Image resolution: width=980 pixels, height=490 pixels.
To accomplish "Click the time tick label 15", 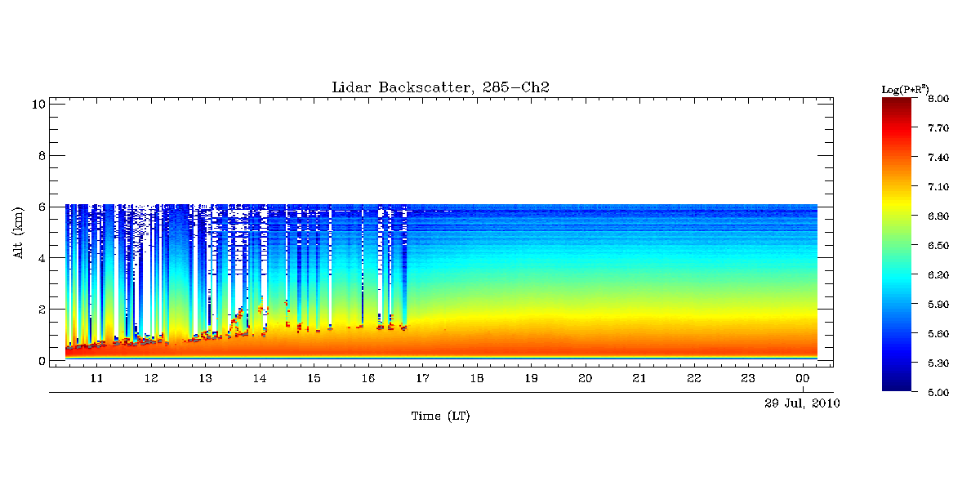I will tap(314, 378).
